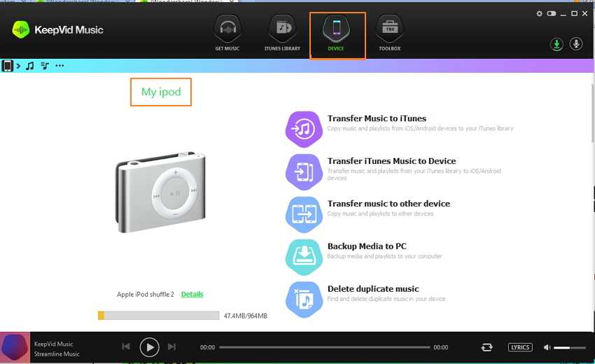Image resolution: width=595 pixels, height=364 pixels.
Task: Click the Transfer iTunes Music to Device icon
Action: coord(304,172)
